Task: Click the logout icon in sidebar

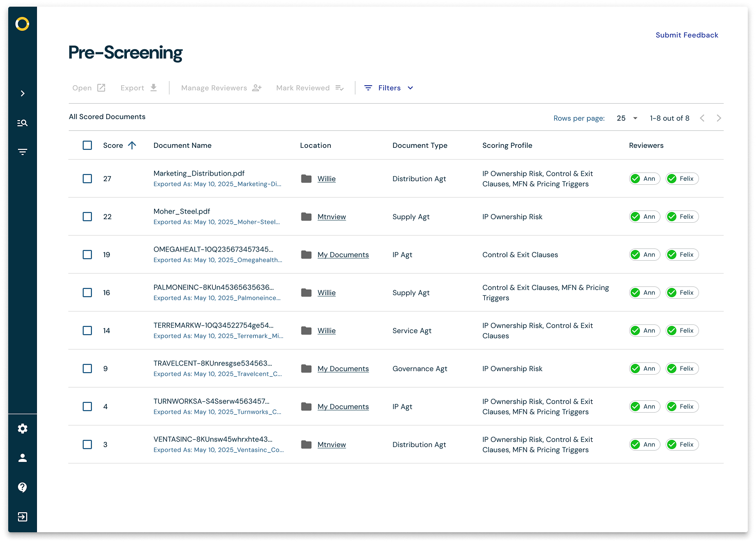Action: (x=22, y=516)
